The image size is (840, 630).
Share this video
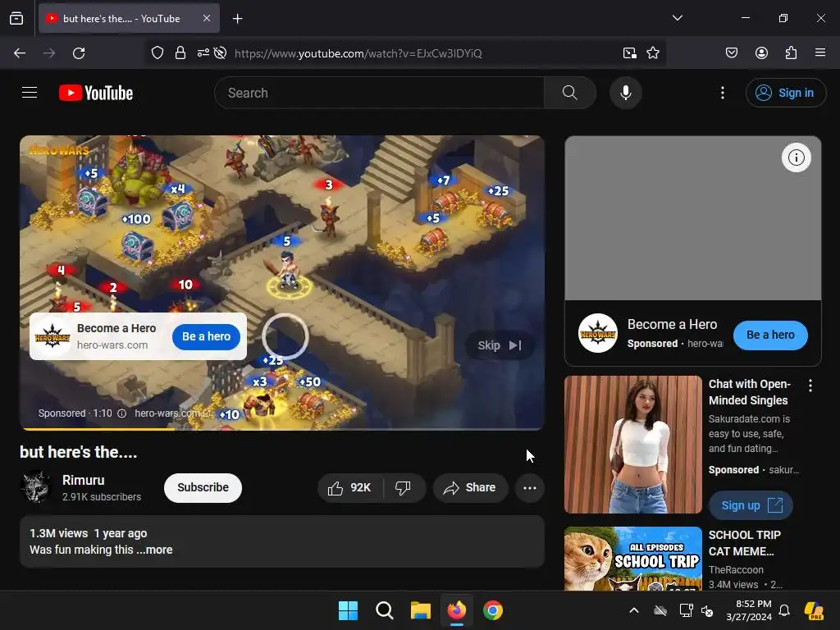(x=470, y=488)
